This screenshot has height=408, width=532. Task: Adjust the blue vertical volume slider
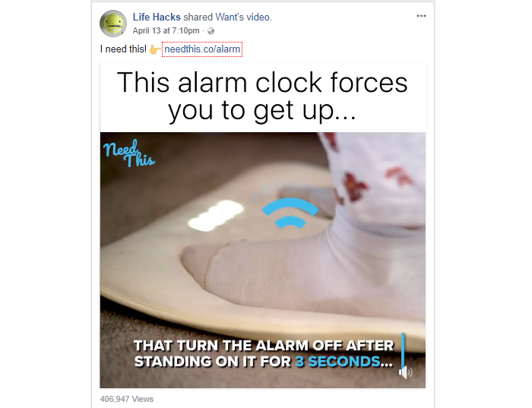pos(403,349)
